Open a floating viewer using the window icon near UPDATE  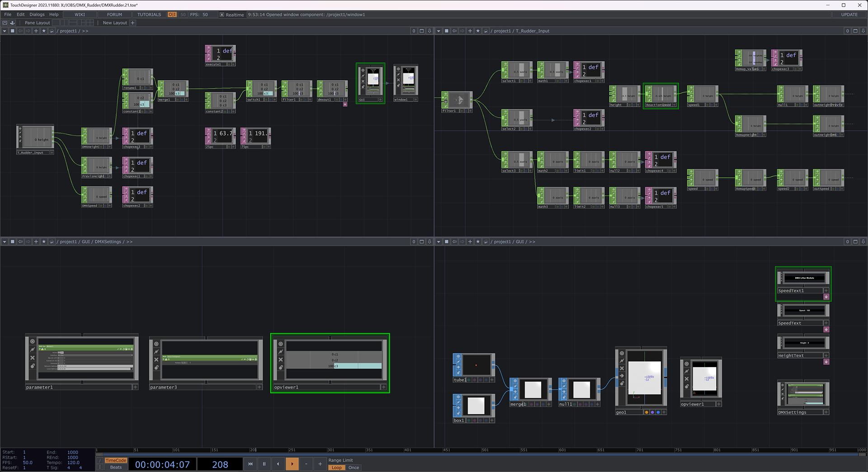pos(855,31)
